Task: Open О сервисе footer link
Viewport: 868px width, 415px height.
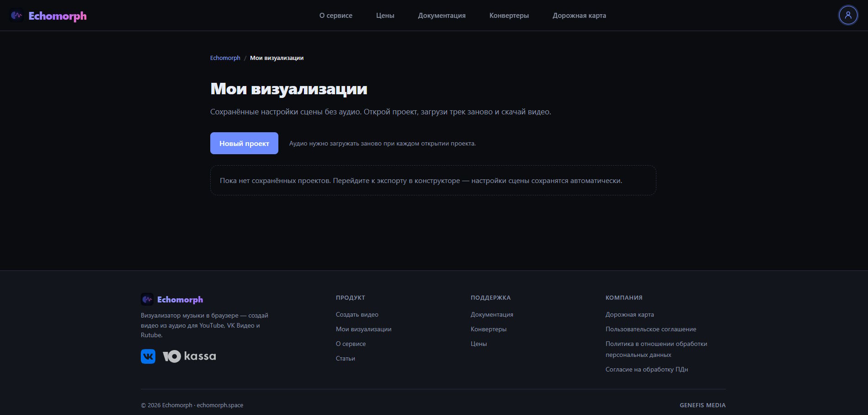Action: coord(351,344)
